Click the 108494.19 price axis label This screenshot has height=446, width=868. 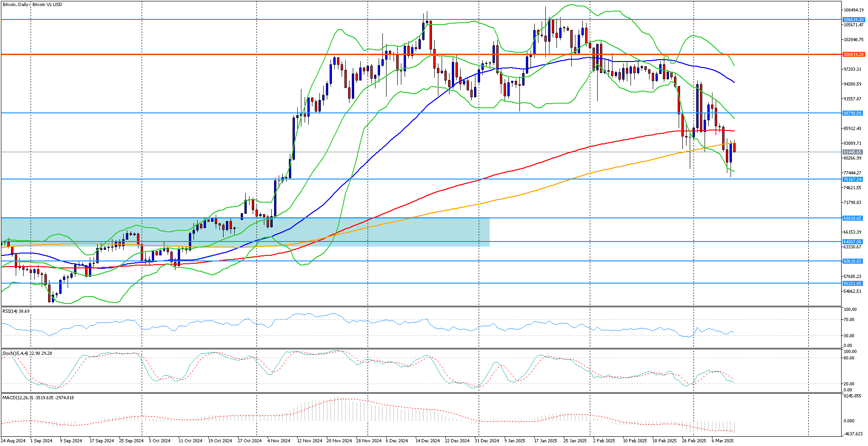[x=854, y=10]
